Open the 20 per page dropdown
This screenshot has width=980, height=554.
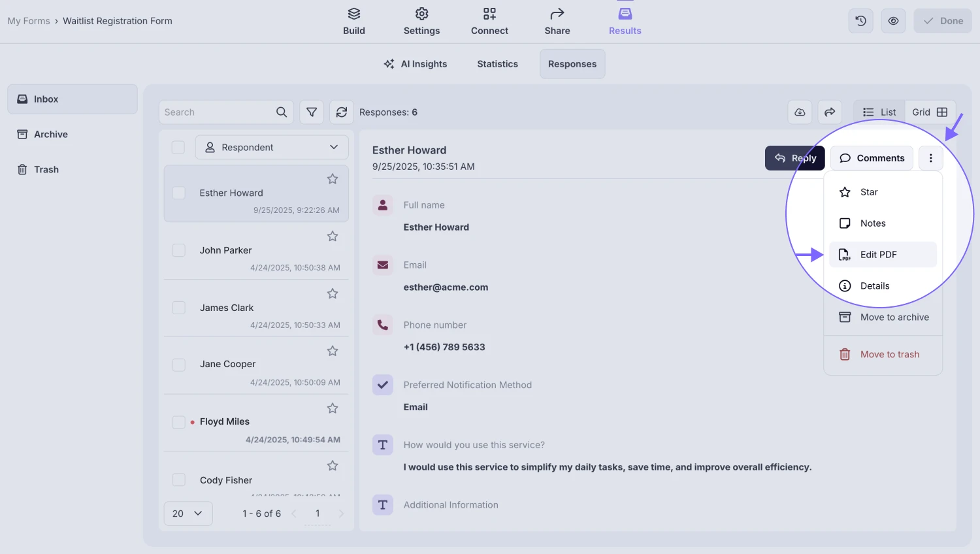(x=188, y=513)
